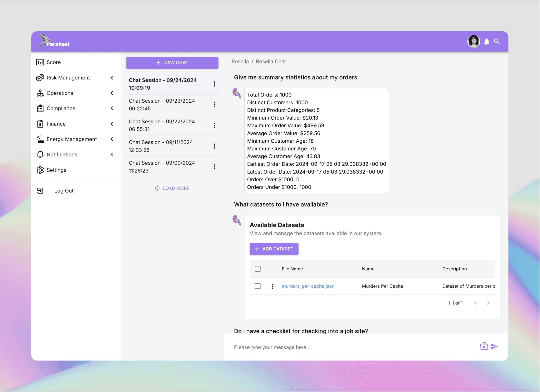This screenshot has height=392, width=540.
Task: Click the Score chart icon
Action: coord(40,62)
